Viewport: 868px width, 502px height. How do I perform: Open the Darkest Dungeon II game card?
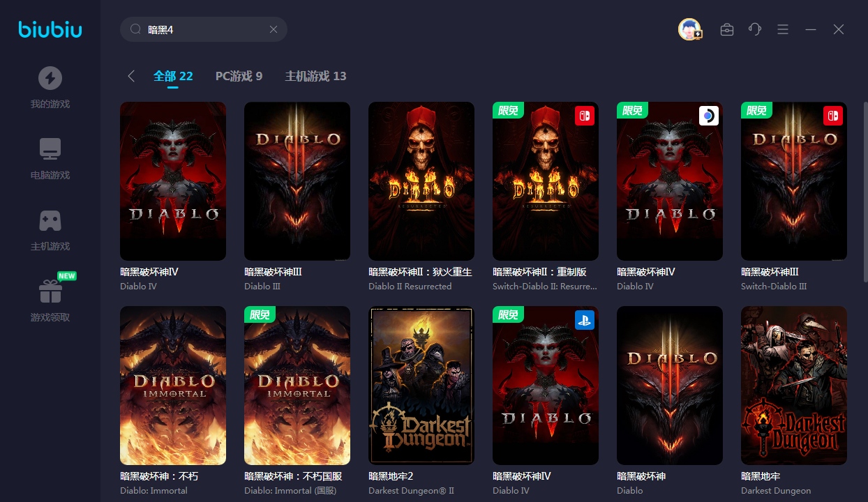tap(421, 385)
